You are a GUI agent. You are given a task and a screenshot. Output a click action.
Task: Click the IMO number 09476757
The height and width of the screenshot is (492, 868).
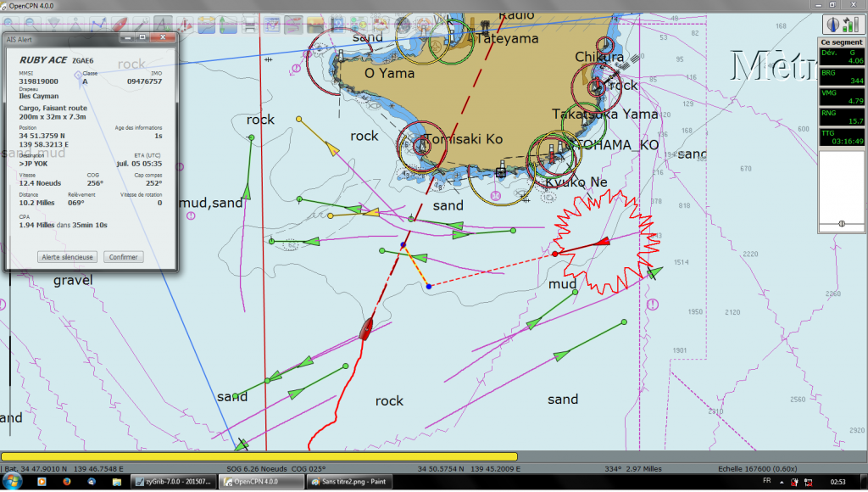pyautogui.click(x=144, y=81)
